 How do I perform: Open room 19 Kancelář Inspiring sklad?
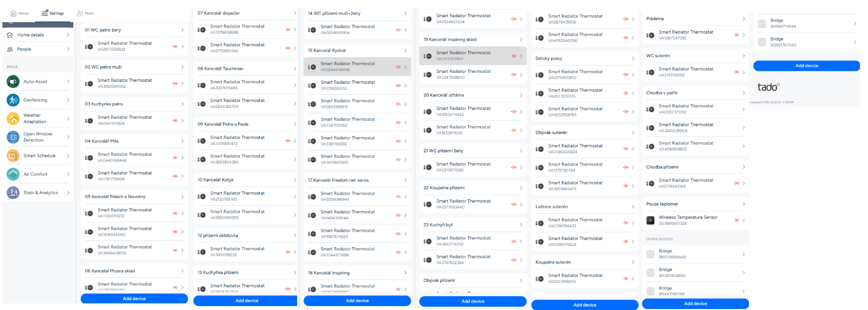(473, 39)
